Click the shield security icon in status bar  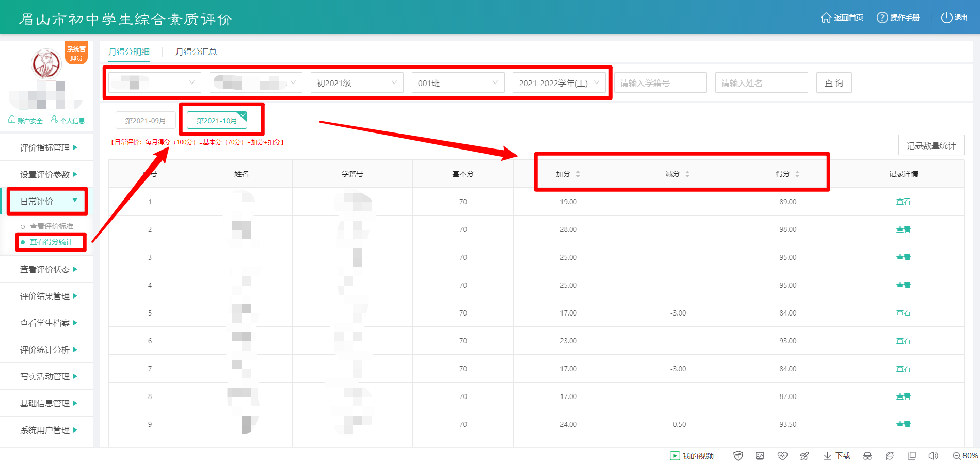point(738,456)
